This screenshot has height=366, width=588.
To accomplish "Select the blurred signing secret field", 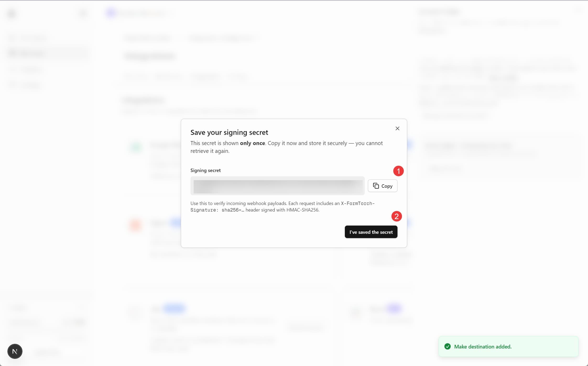I will pyautogui.click(x=277, y=186).
